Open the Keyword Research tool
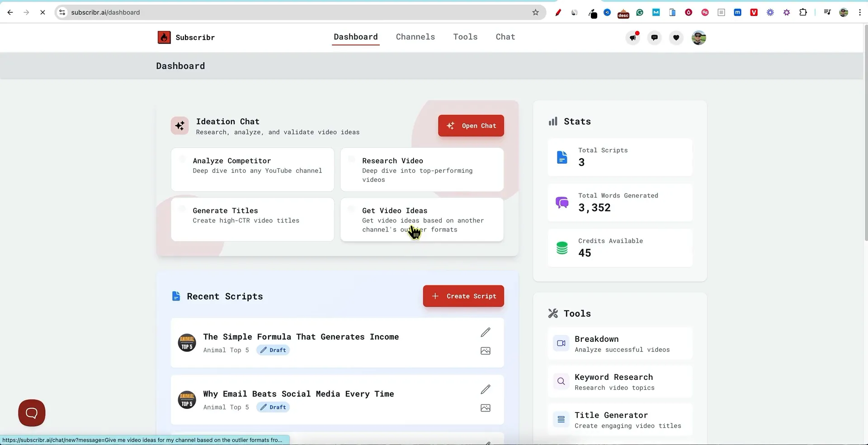 point(620,382)
